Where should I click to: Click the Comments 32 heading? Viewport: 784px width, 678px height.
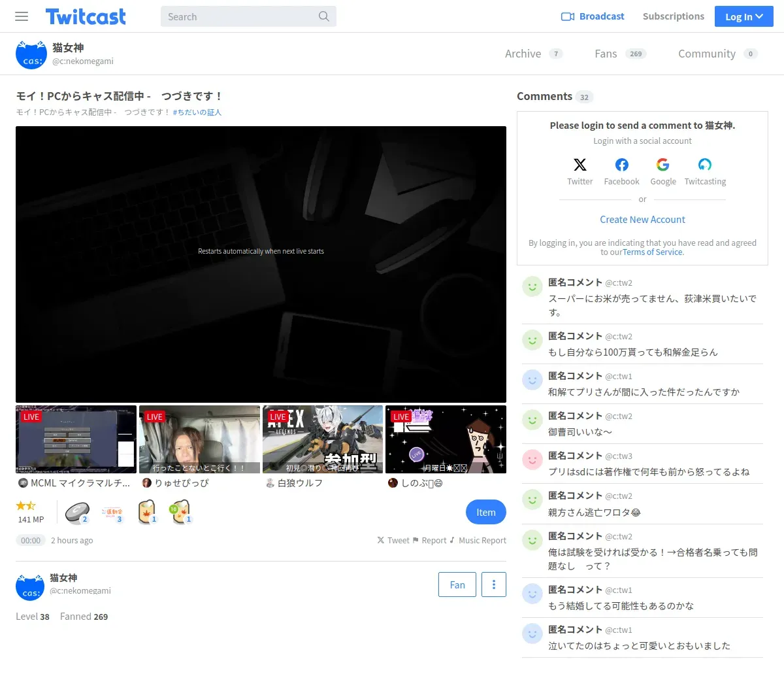(x=555, y=97)
